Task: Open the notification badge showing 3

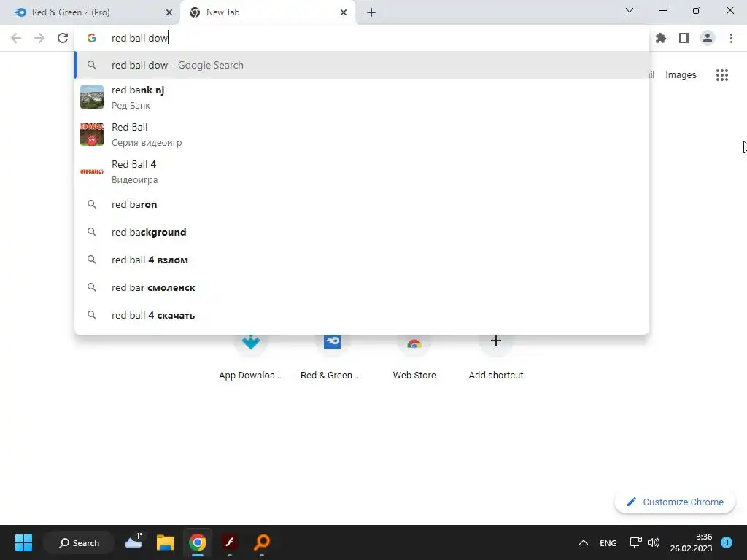Action: tap(727, 542)
